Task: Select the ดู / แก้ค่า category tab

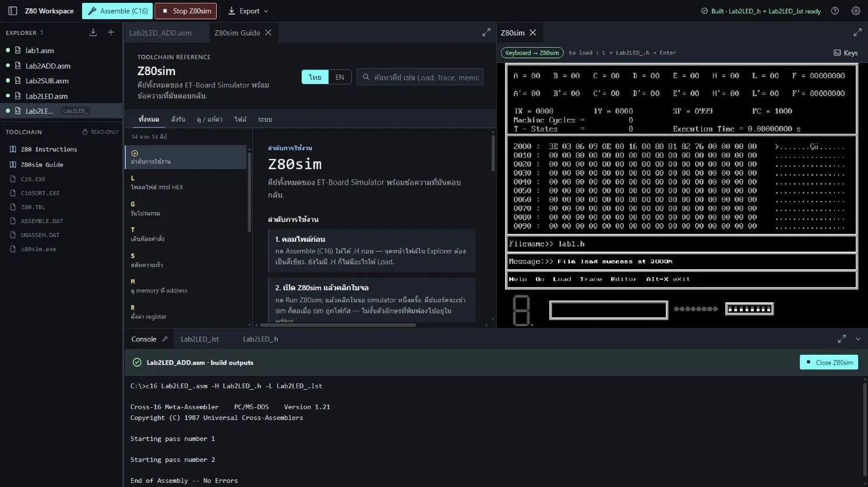Action: 210,119
